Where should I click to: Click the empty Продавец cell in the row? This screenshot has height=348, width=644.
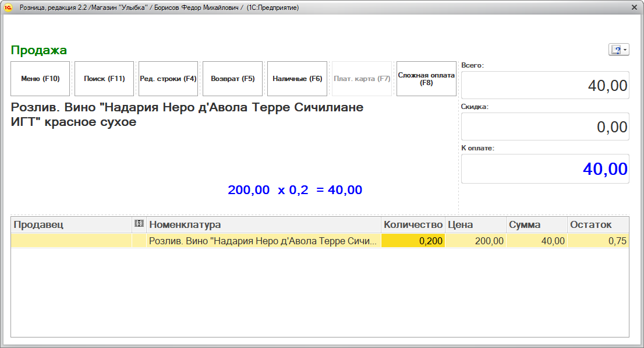[71, 241]
